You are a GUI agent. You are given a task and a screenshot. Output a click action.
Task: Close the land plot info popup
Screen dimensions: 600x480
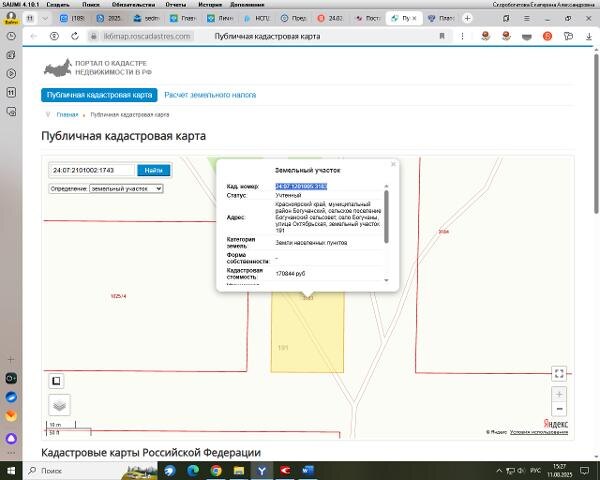point(393,164)
